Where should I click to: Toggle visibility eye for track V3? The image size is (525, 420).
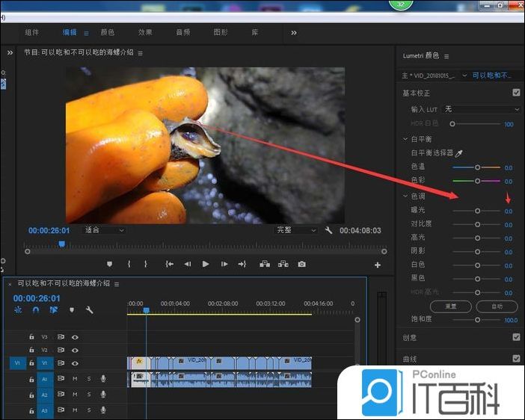[75, 337]
